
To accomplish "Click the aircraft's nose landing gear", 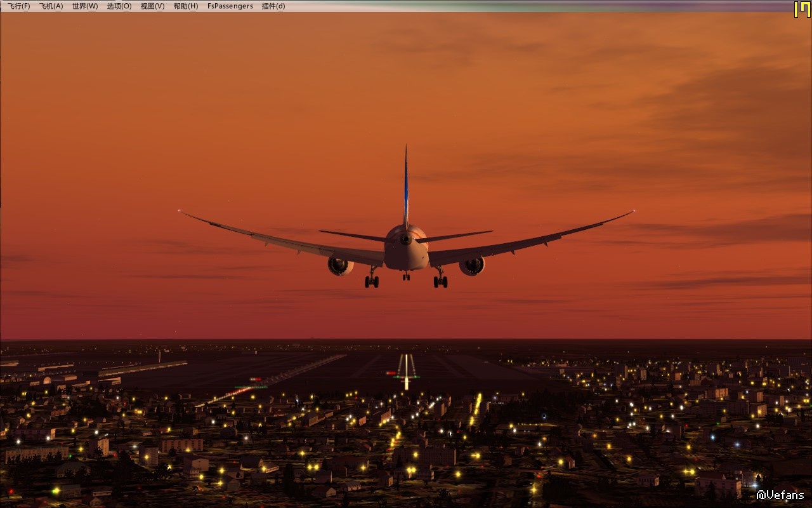I will (406, 276).
